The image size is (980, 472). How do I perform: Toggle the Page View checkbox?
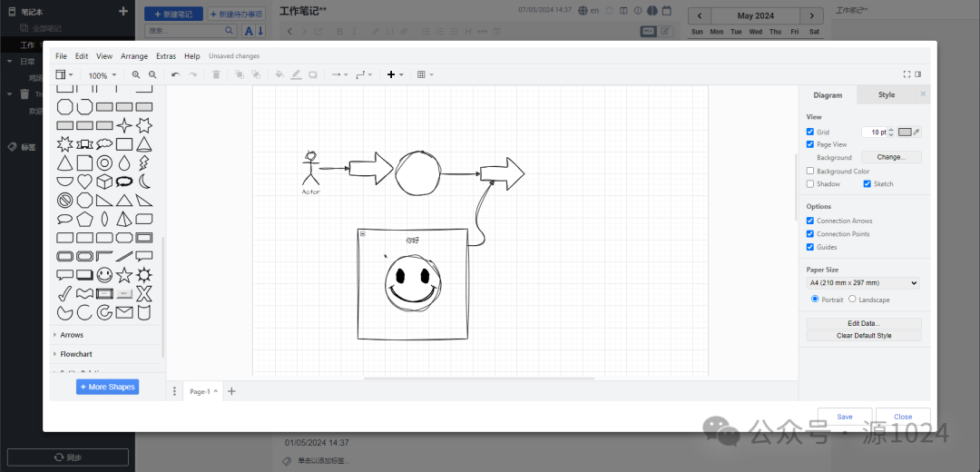click(810, 144)
